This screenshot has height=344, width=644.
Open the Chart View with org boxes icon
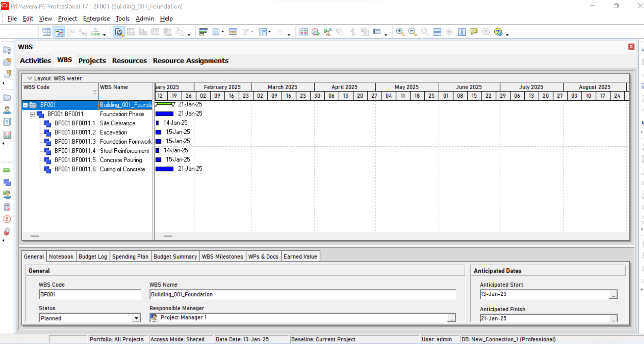pos(96,32)
